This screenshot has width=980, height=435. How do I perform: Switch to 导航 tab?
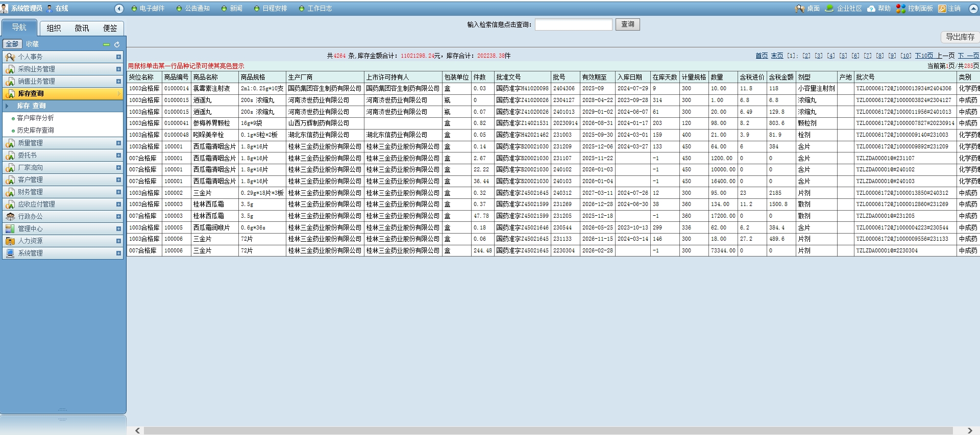click(x=19, y=28)
